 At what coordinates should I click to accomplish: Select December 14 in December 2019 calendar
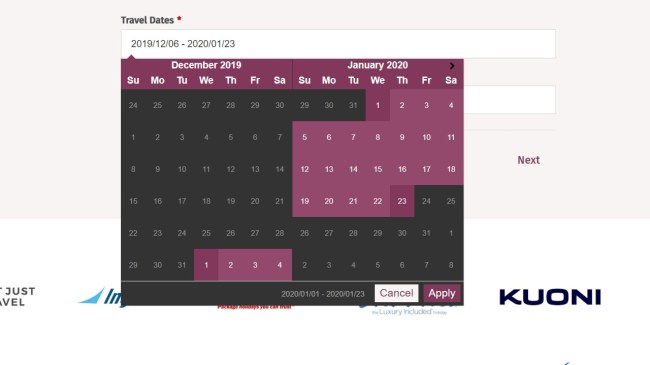pyautogui.click(x=279, y=169)
